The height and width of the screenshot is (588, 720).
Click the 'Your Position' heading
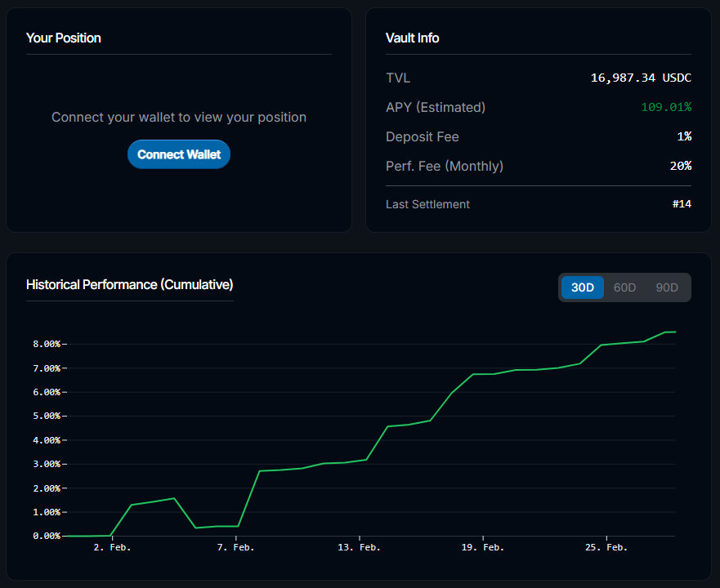pos(64,38)
